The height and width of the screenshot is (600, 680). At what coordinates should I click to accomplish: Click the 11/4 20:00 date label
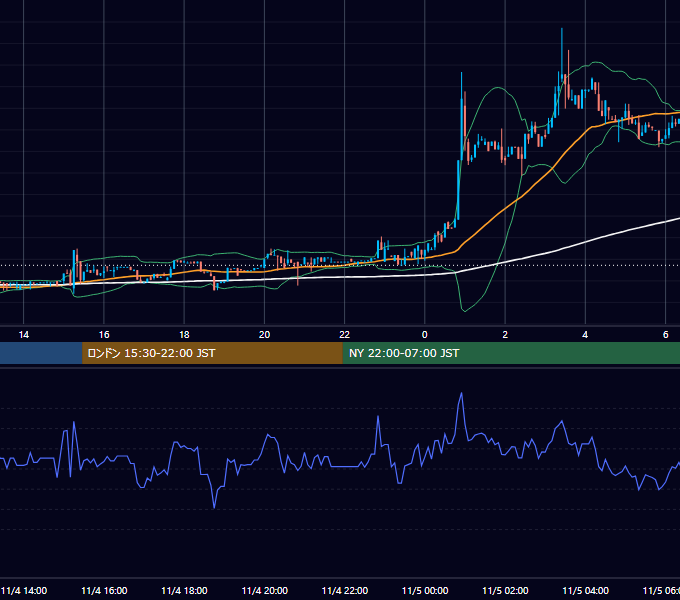click(x=265, y=590)
